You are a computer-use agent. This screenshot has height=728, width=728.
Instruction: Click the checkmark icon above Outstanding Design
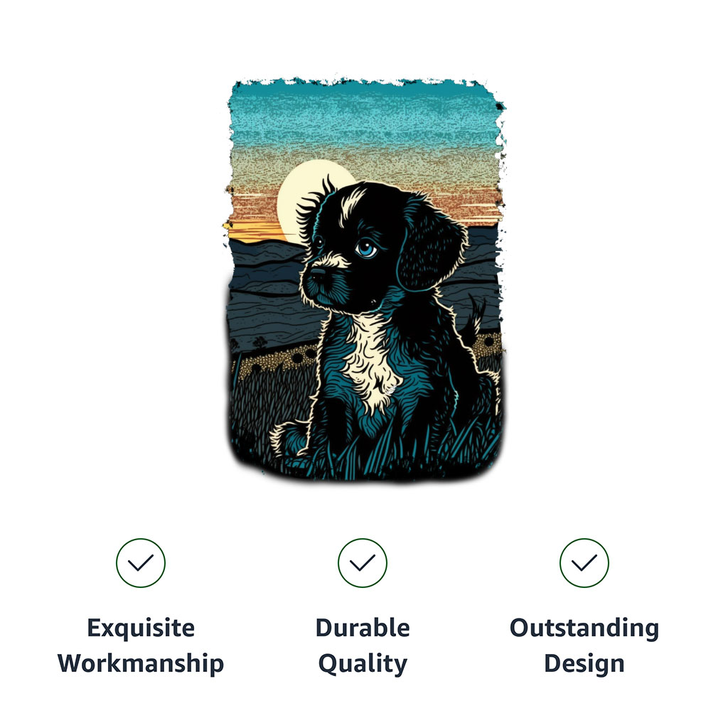[x=584, y=563]
